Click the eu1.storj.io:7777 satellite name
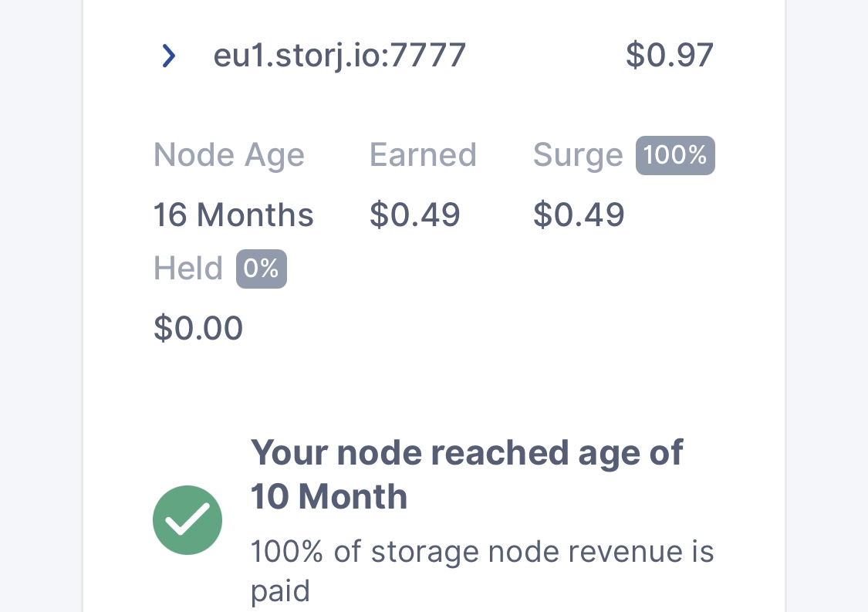 (x=339, y=56)
